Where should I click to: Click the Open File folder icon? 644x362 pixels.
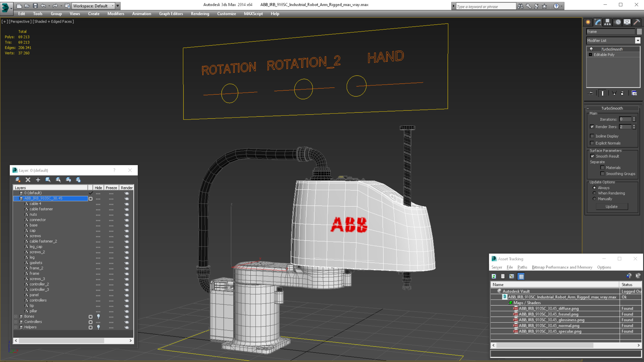[x=27, y=6]
